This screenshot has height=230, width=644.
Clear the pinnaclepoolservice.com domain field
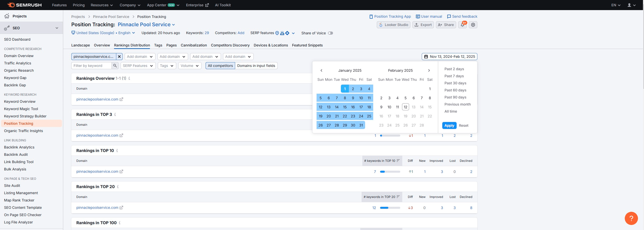119,57
